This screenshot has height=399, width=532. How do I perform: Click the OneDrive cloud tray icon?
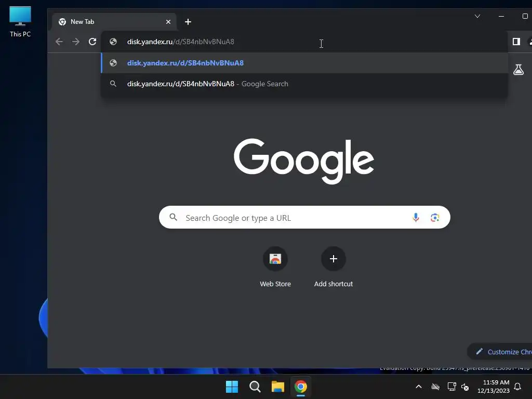pos(435,387)
